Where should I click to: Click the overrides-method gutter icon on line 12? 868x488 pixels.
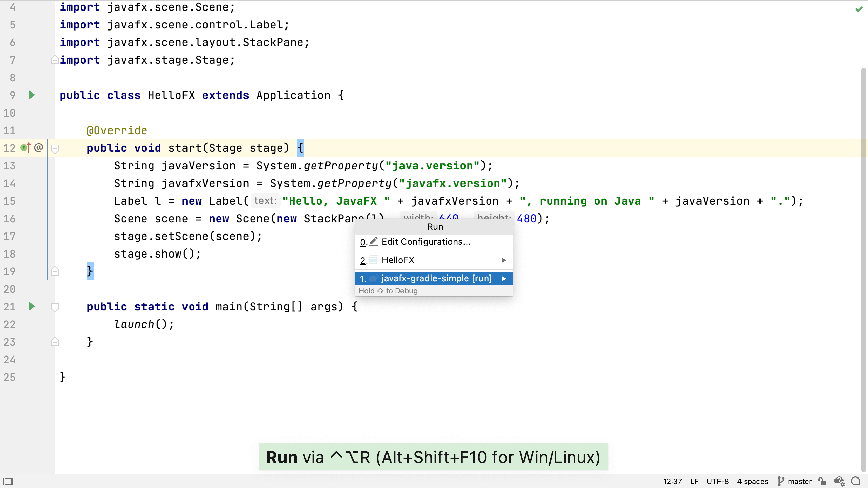click(25, 148)
